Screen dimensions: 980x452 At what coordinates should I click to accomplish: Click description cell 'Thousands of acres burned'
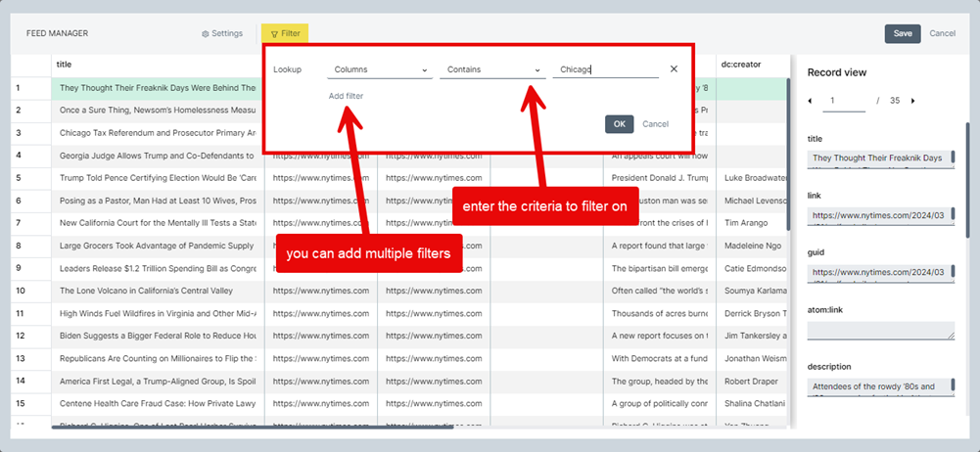coord(660,313)
